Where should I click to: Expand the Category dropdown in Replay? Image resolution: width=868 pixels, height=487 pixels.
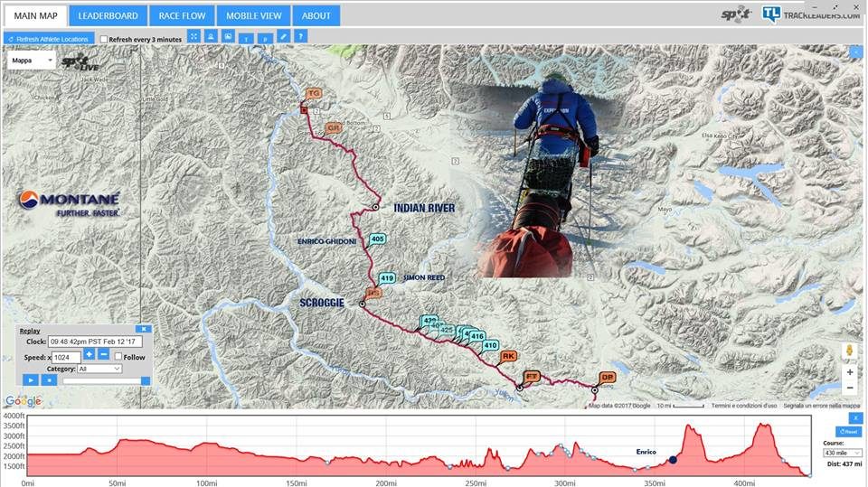point(99,369)
